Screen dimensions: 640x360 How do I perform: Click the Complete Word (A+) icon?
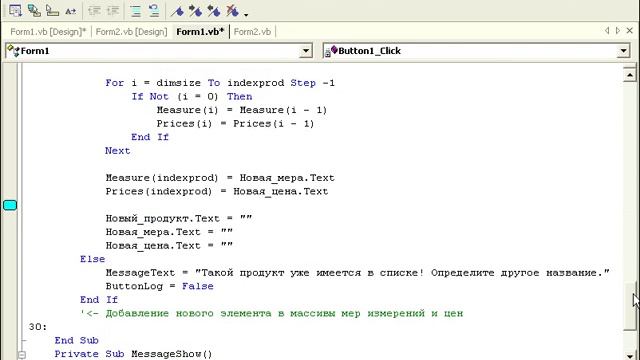click(71, 11)
